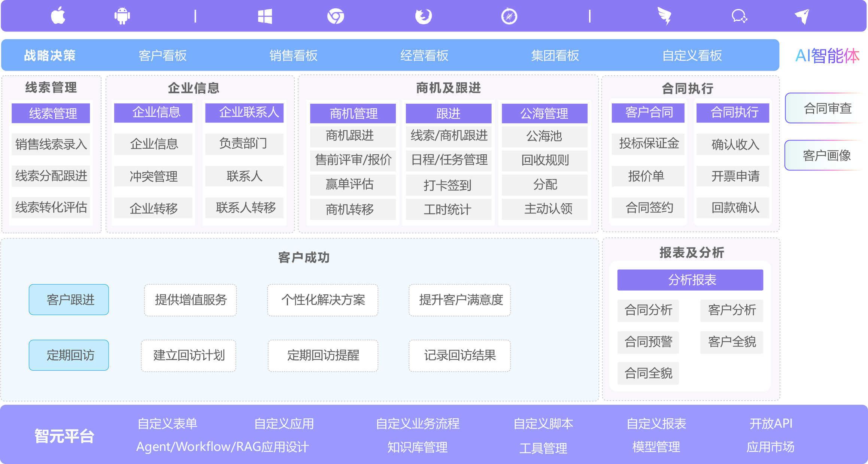The image size is (868, 464).
Task: Click the 合同审查 AI agent button
Action: tap(827, 108)
